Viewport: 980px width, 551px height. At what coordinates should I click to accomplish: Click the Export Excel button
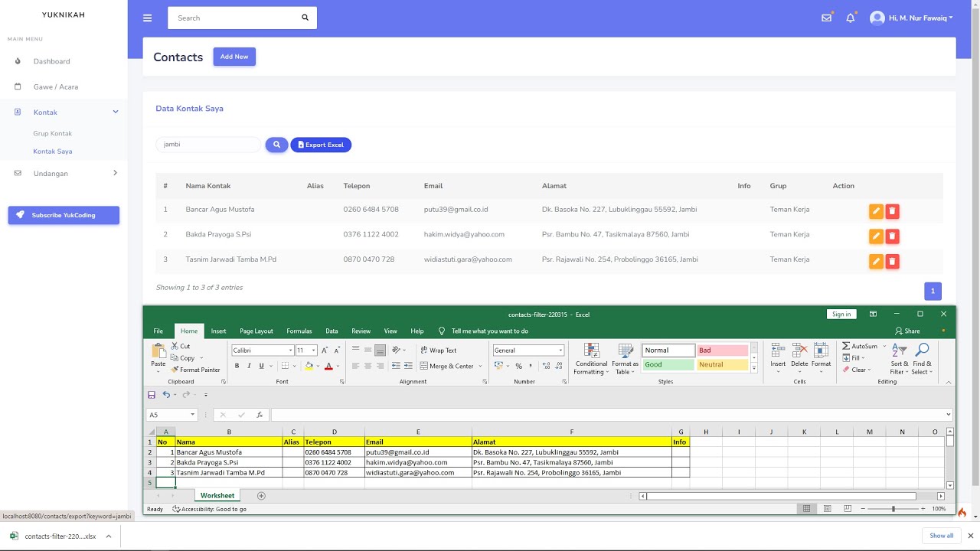(321, 145)
